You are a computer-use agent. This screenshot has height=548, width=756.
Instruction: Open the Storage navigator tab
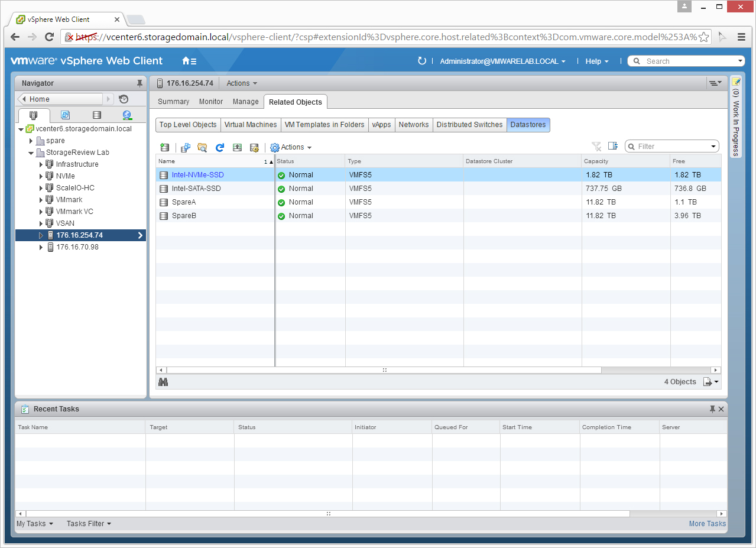[x=97, y=115]
